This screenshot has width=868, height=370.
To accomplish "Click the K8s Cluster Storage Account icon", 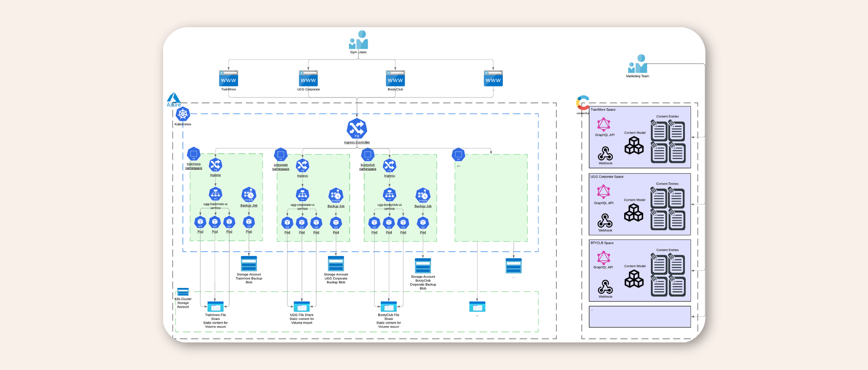I will coord(183,292).
